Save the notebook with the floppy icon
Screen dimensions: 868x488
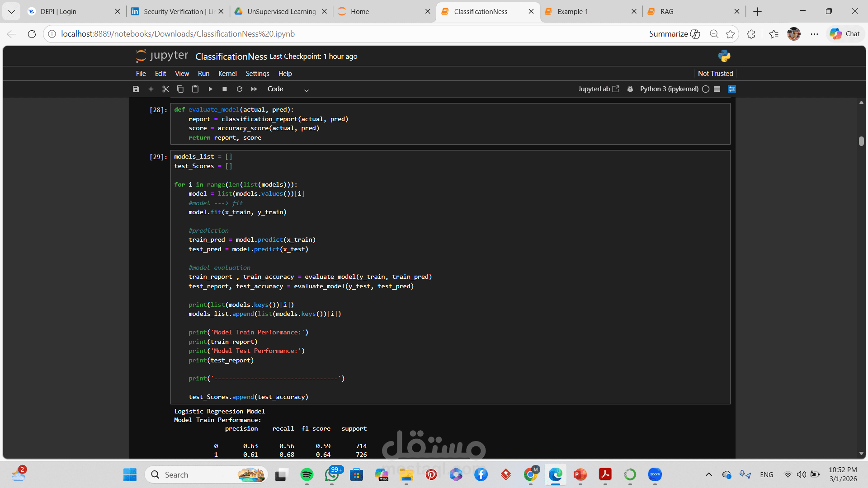pyautogui.click(x=136, y=89)
